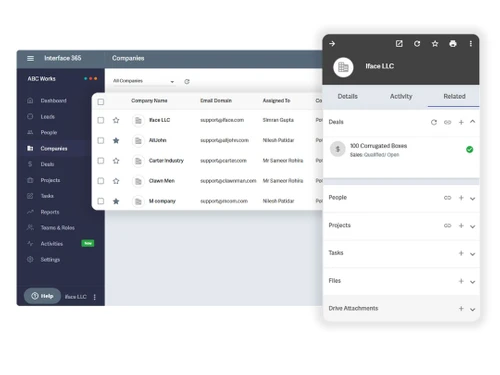This screenshot has width=500, height=375.
Task: Link an existing project in Projects section
Action: [x=447, y=226]
